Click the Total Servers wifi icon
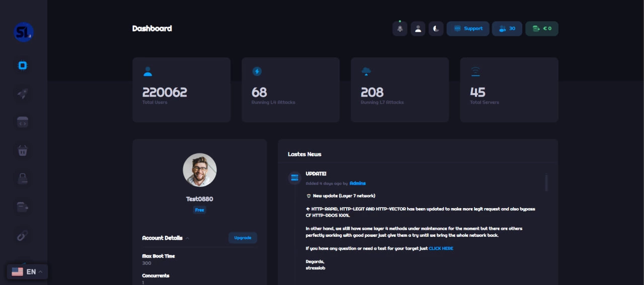The image size is (644, 285). 475,72
